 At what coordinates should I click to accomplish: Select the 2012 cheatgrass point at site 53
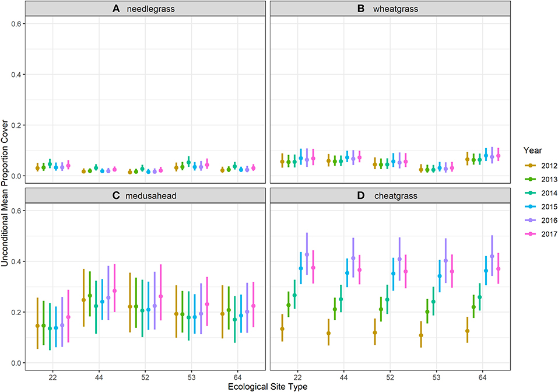(421, 335)
